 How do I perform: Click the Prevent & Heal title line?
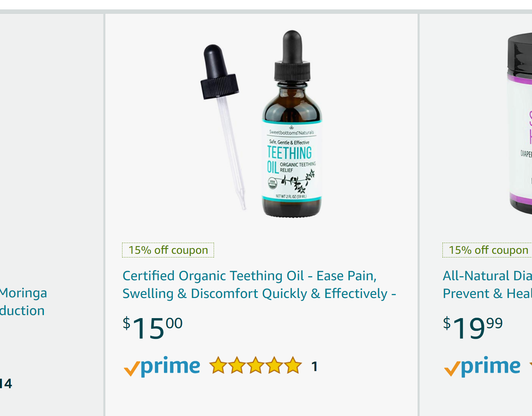pyautogui.click(x=487, y=294)
